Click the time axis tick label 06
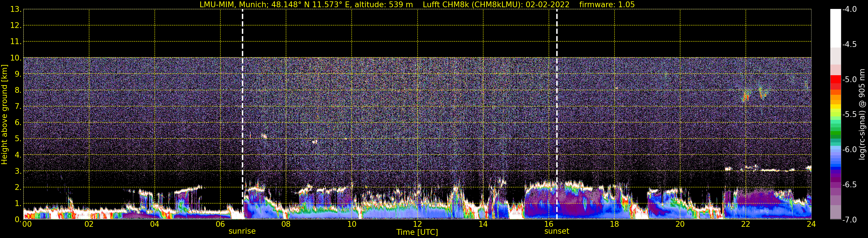The height and width of the screenshot is (238, 868). tap(220, 224)
